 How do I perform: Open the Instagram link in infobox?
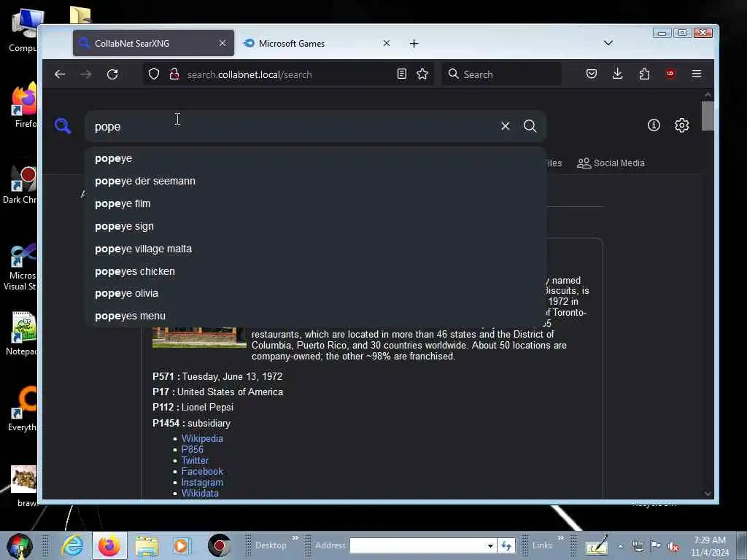pos(202,483)
